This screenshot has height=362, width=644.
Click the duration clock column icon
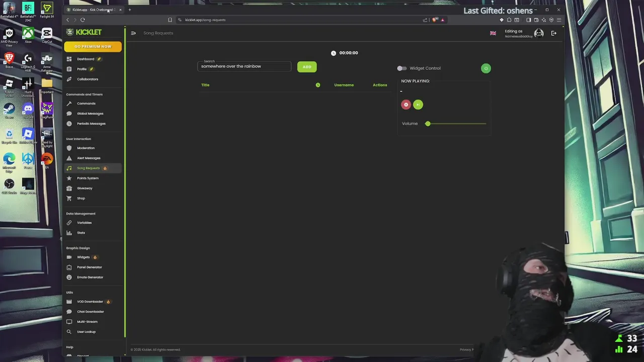click(x=318, y=85)
